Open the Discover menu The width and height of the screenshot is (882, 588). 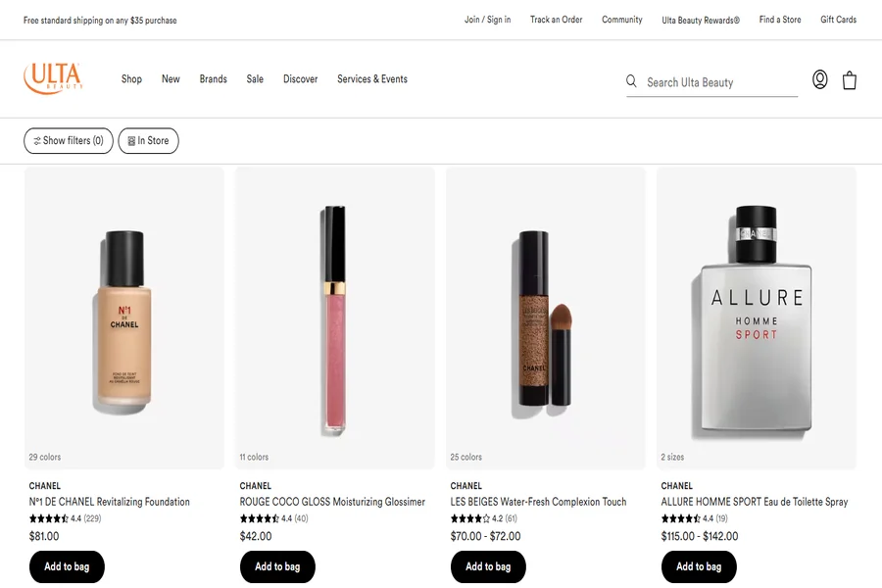point(301,79)
